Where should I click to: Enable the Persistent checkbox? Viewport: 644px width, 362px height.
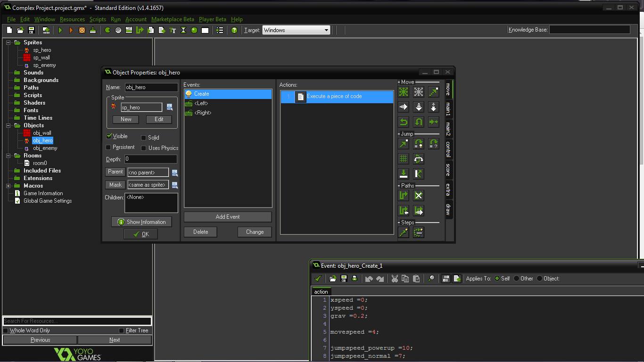[x=108, y=148]
